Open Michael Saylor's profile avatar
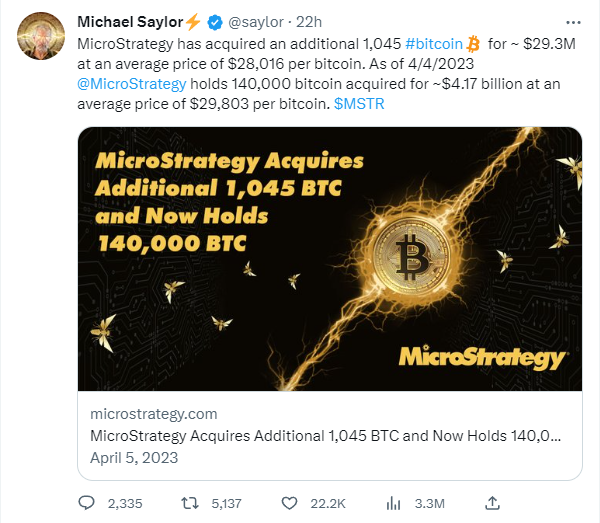The width and height of the screenshot is (600, 523). tap(41, 36)
